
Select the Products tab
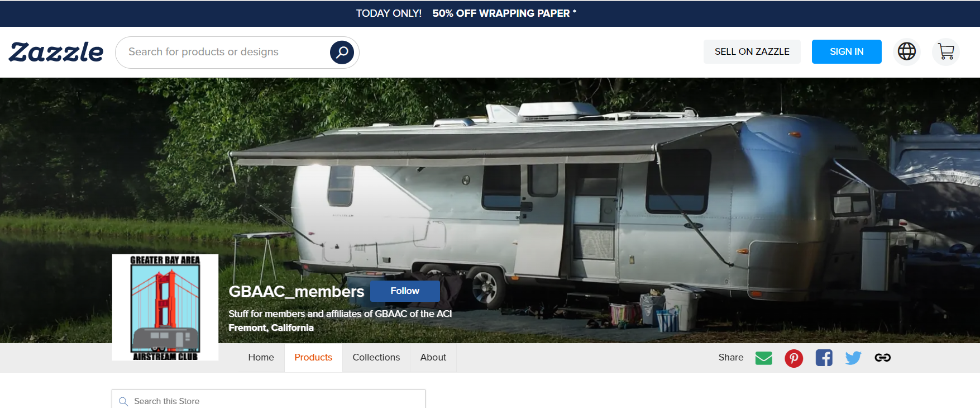click(313, 358)
